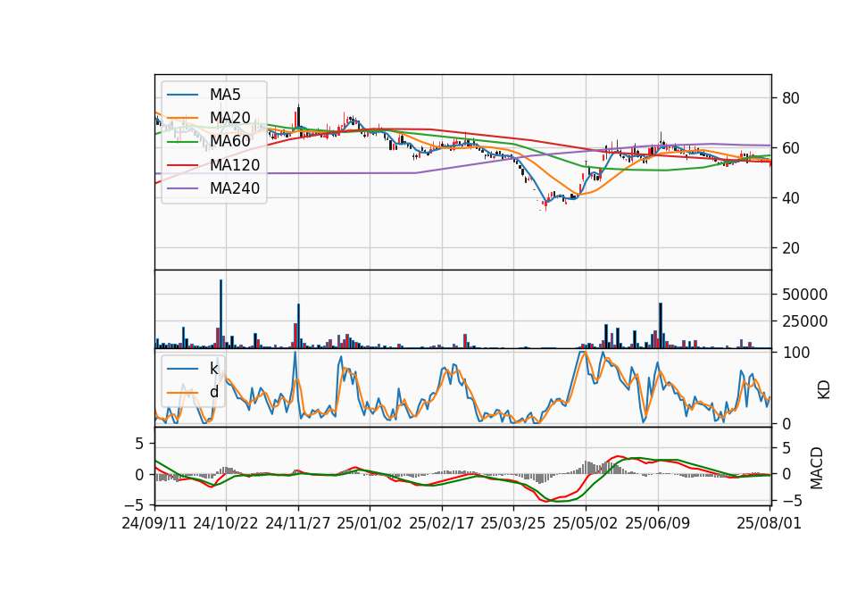Click the MA240 purple line sample in legend
This screenshot has width=857, height=616.
pos(182,189)
